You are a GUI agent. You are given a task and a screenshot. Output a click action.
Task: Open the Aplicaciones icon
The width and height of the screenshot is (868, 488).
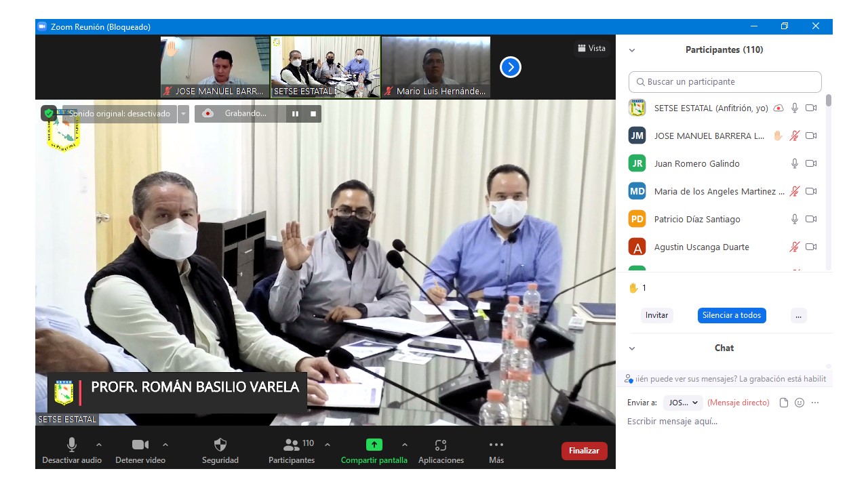pyautogui.click(x=441, y=445)
